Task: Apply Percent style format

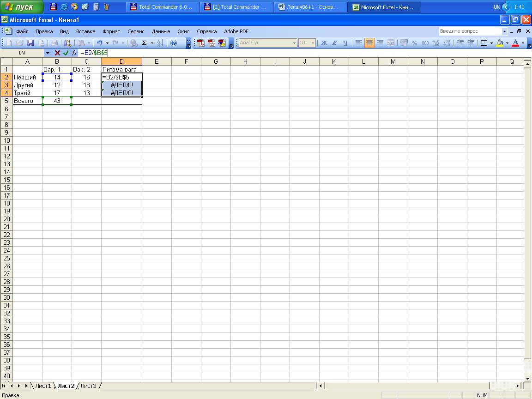Action: tap(414, 43)
